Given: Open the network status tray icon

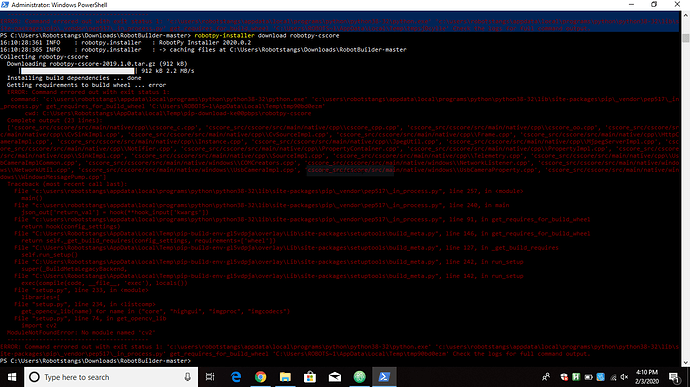Looking at the screenshot, I should point(613,377).
